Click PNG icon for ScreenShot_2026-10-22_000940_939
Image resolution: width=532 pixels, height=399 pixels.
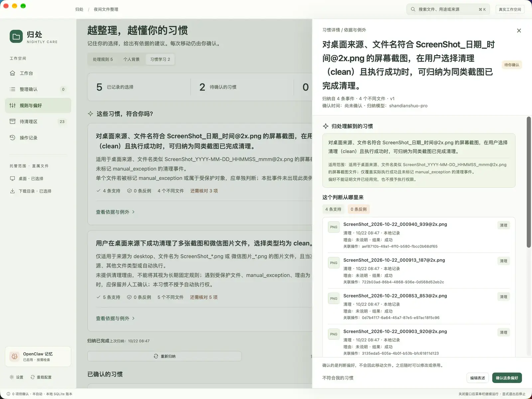[334, 227]
